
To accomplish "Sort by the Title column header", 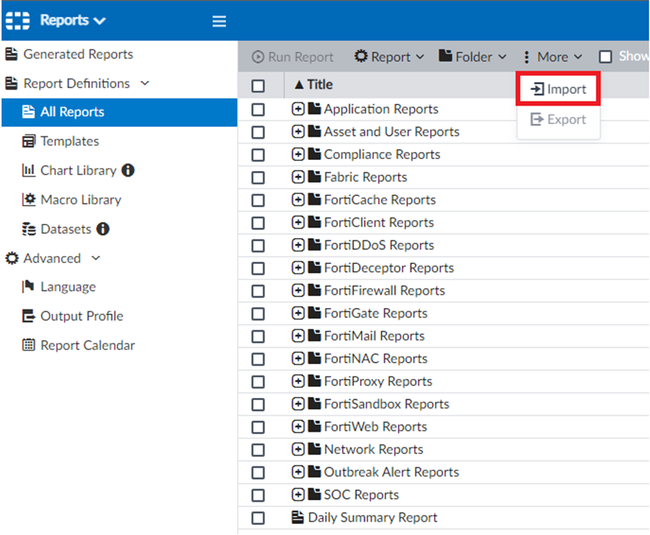I will click(313, 85).
